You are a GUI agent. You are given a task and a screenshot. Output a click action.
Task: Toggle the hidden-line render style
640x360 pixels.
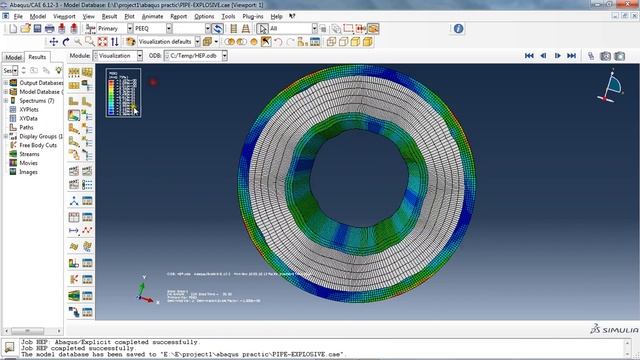(x=343, y=42)
